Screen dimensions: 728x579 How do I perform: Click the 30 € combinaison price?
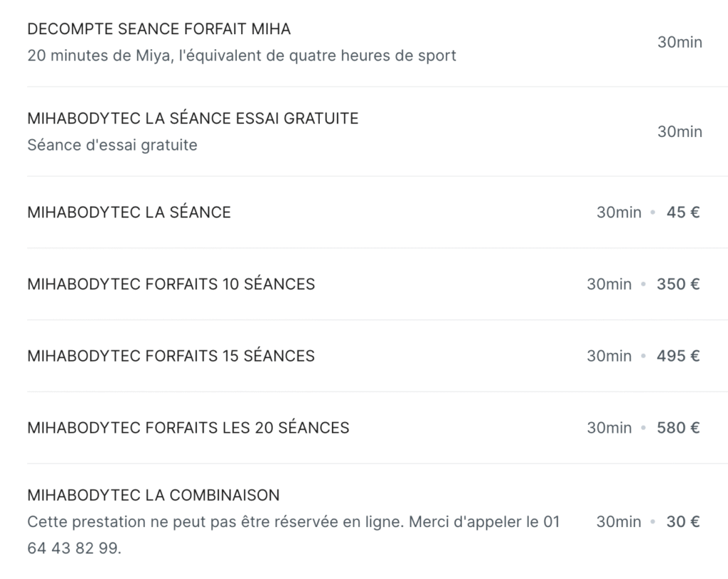pyautogui.click(x=683, y=522)
